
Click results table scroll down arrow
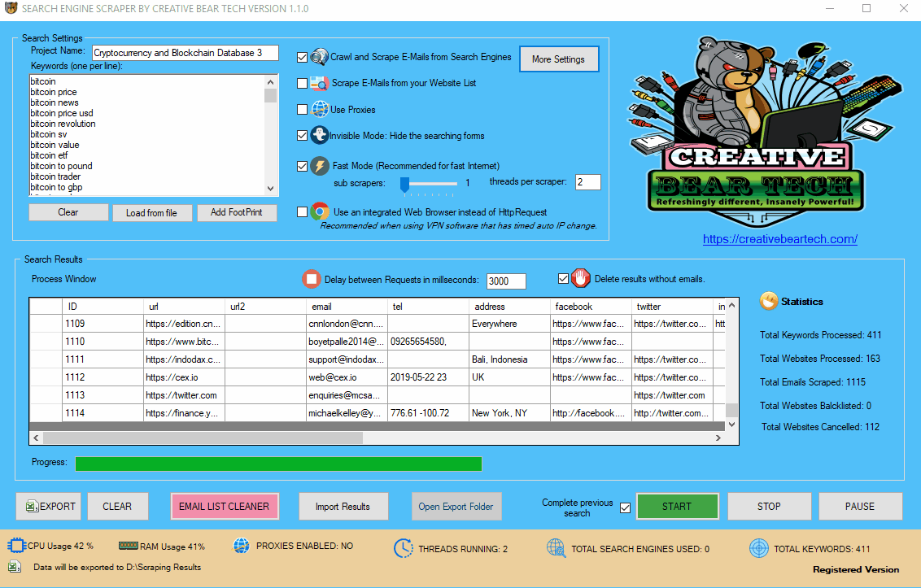click(x=731, y=424)
